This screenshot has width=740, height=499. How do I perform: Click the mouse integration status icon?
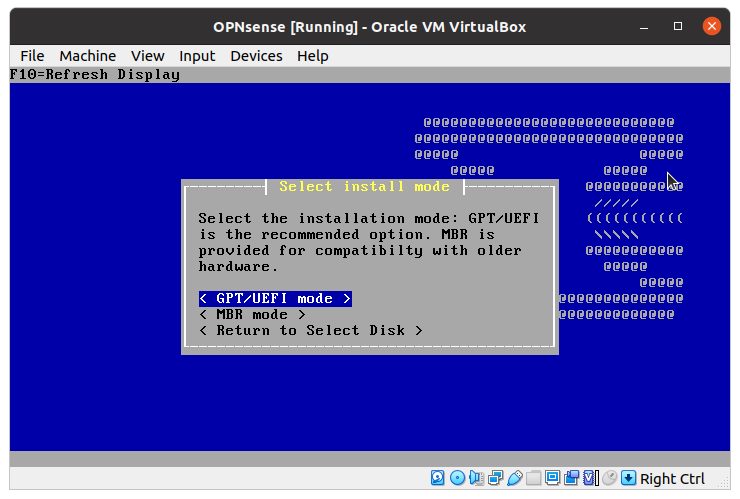pyautogui.click(x=609, y=478)
